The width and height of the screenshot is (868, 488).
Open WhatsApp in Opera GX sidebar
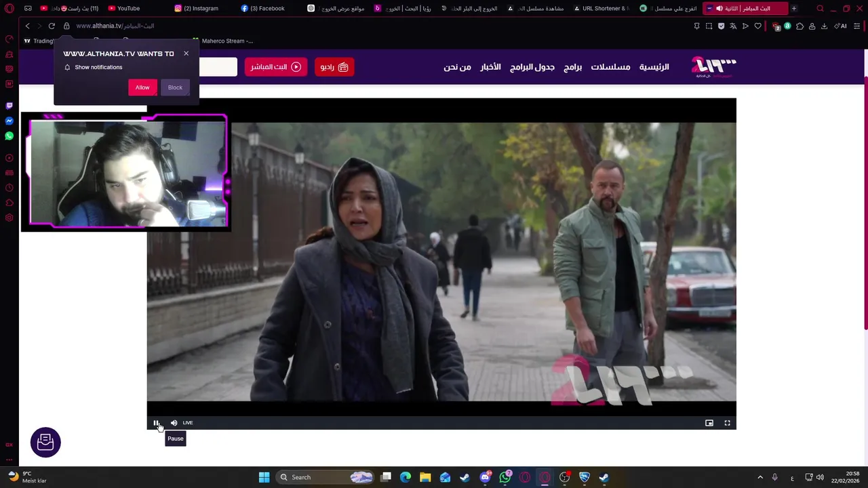[9, 136]
